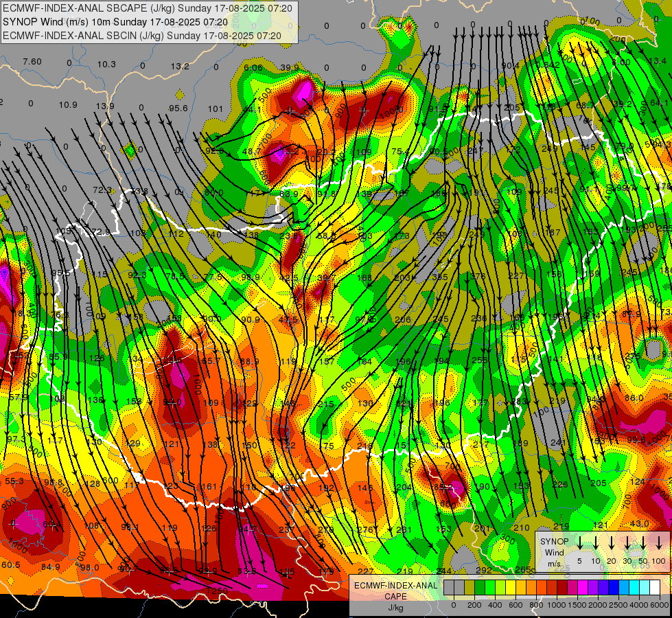Viewport: 672px width, 618px height.
Task: Click the 'SYNOP Wind m/s' legend label
Action: point(554,553)
